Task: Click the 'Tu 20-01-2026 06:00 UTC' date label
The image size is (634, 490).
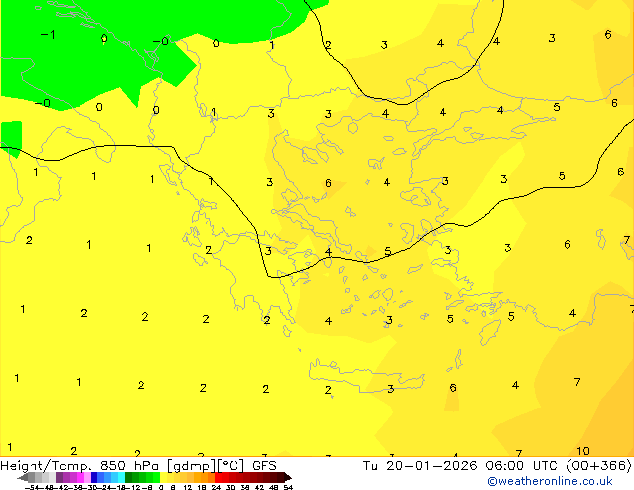Action: coord(461,466)
